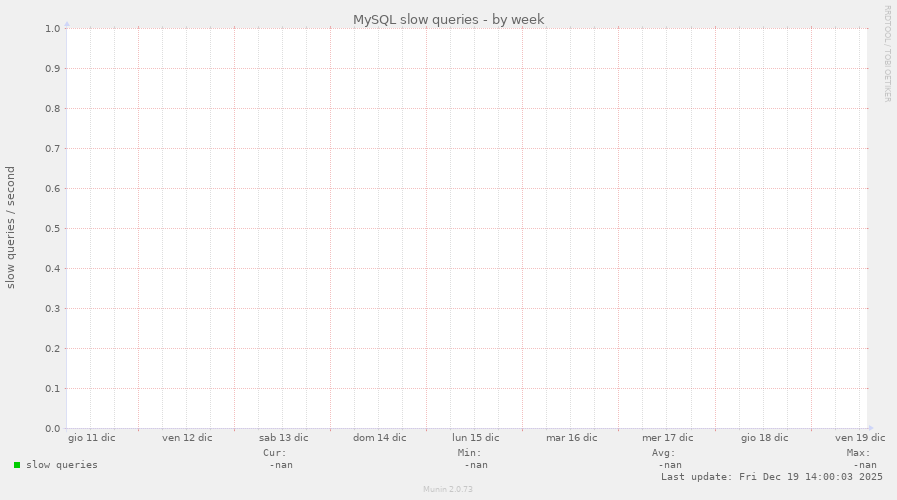Image resolution: width=897 pixels, height=500 pixels.
Task: Click the 'dom 14 dic' date label
Action: pyautogui.click(x=379, y=438)
